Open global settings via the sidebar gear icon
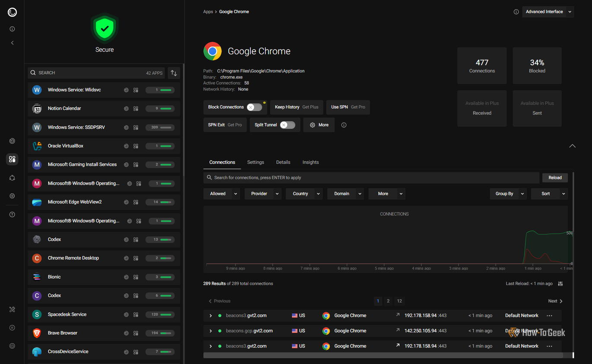 pos(12,196)
